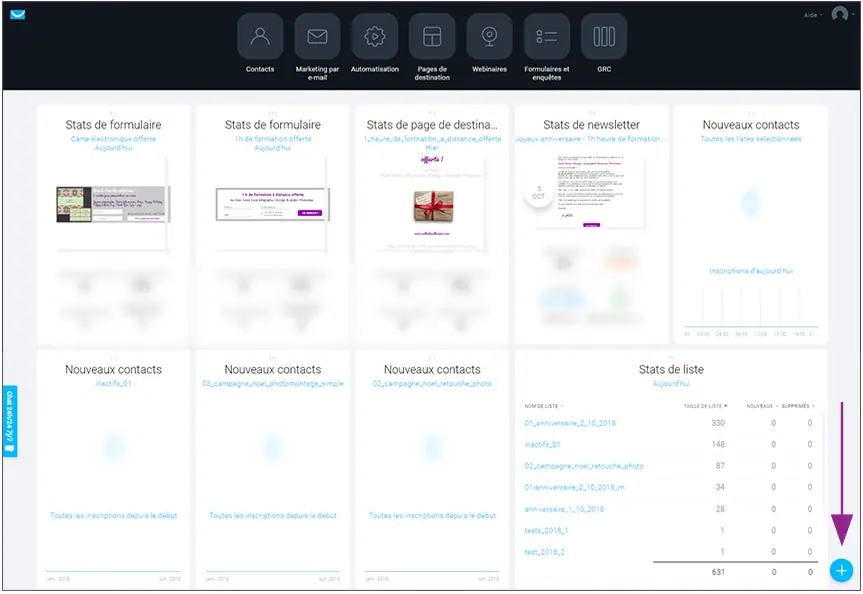Click Aujourd'hui under Stats de liste
This screenshot has height=594, width=863.
tap(671, 383)
